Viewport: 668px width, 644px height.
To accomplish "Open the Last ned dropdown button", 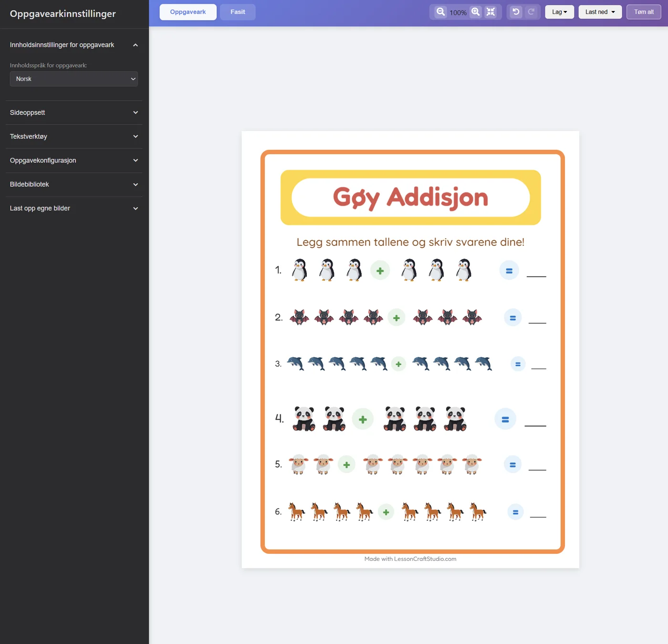I will (600, 12).
